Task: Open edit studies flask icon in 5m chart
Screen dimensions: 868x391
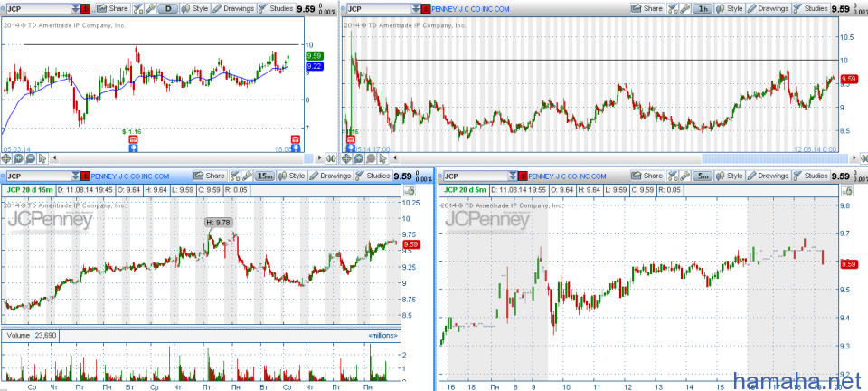Action: [x=673, y=176]
